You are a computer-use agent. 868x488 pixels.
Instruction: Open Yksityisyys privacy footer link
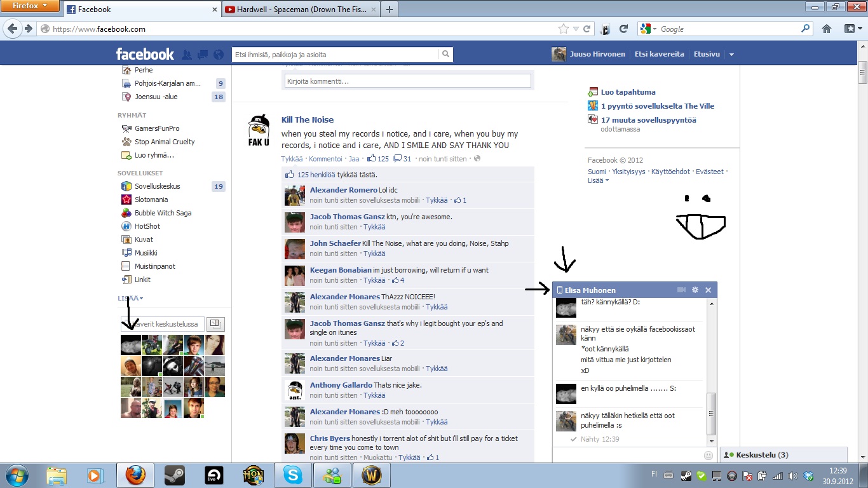pos(628,172)
